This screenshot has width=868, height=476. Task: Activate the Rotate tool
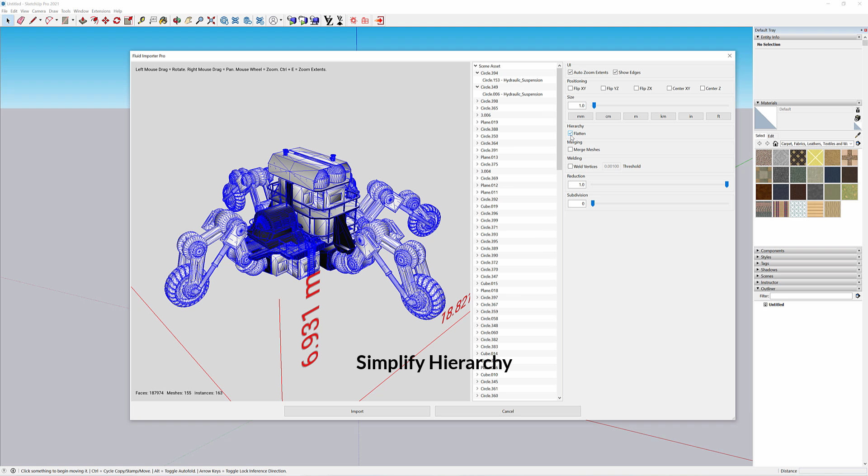pos(117,20)
